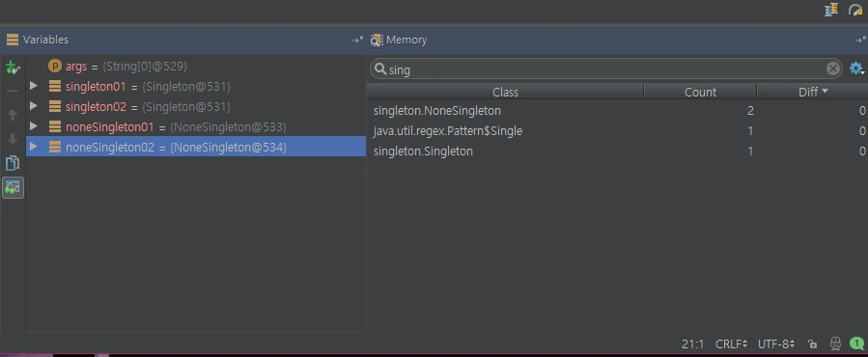Click the New Watch icon in Variables
The height and width of the screenshot is (357, 868).
(13, 68)
